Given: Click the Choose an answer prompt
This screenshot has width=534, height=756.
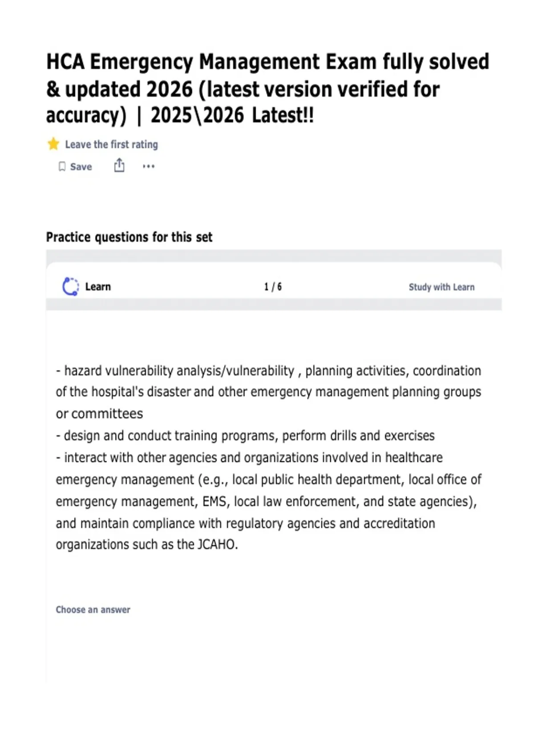Looking at the screenshot, I should (93, 610).
